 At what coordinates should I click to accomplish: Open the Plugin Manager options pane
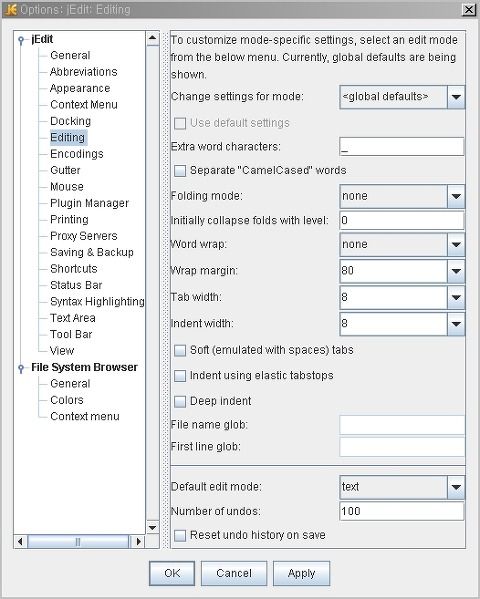pyautogui.click(x=89, y=203)
